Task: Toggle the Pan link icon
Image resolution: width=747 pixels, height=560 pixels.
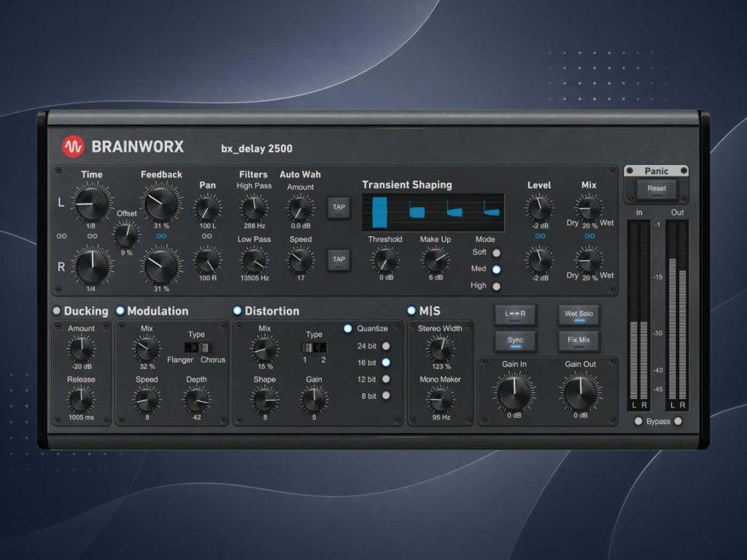Action: (x=206, y=236)
